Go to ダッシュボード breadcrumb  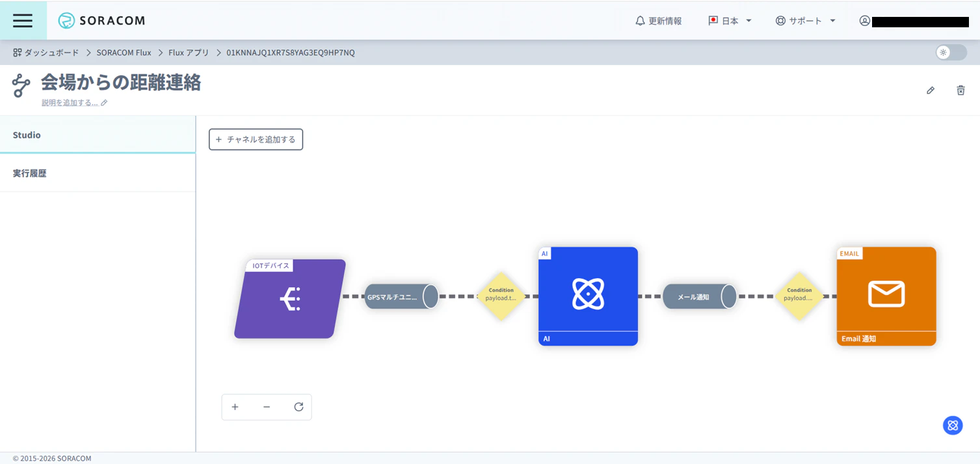click(x=46, y=53)
